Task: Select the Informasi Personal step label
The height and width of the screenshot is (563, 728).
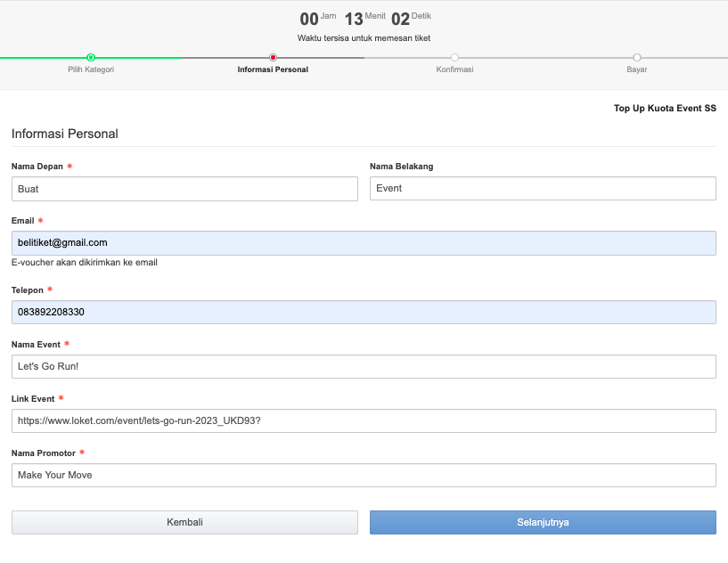Action: click(x=273, y=69)
